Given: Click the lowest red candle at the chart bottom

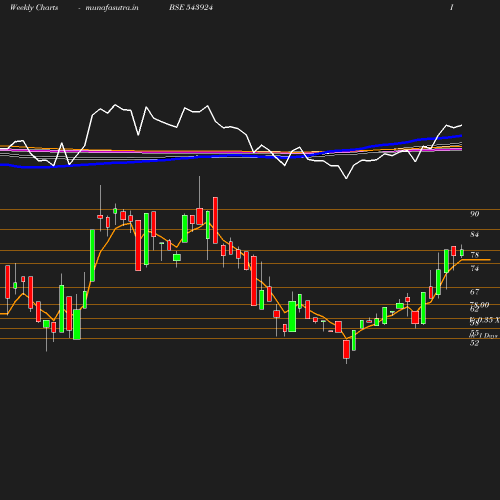Looking at the screenshot, I should click(346, 349).
